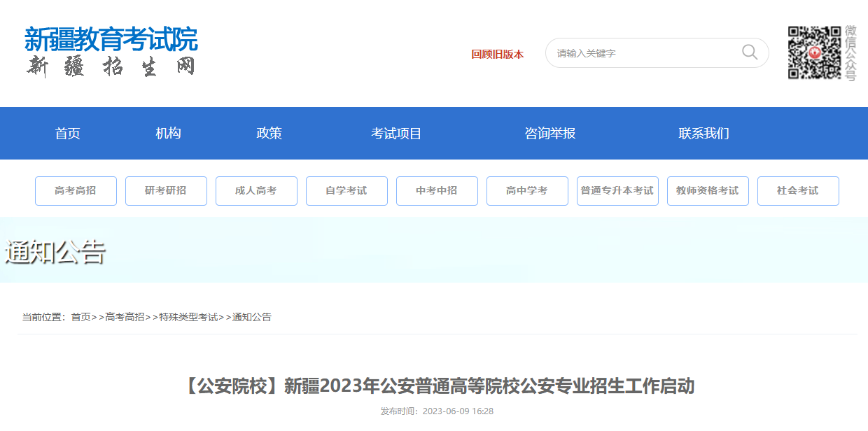Open 联系我们 in the navigation bar

tap(703, 134)
